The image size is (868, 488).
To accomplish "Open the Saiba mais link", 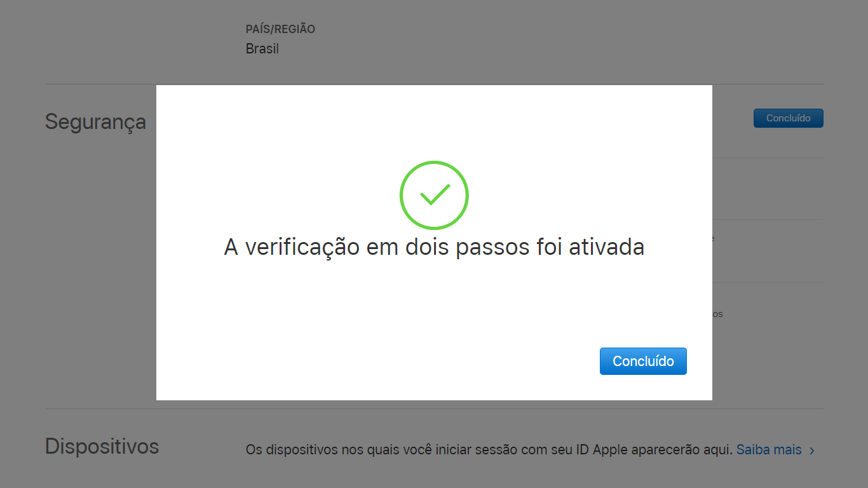I will click(x=769, y=450).
